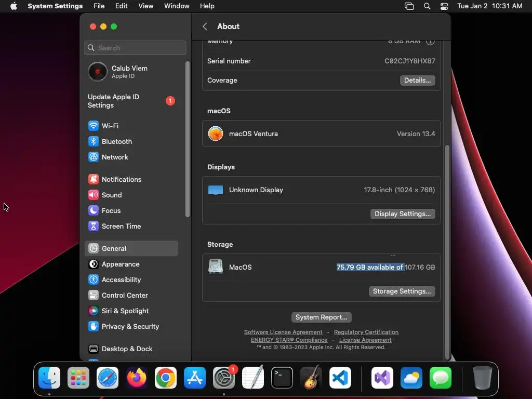Open TextEdit from the Dock
This screenshot has height=399, width=532.
coord(253,378)
